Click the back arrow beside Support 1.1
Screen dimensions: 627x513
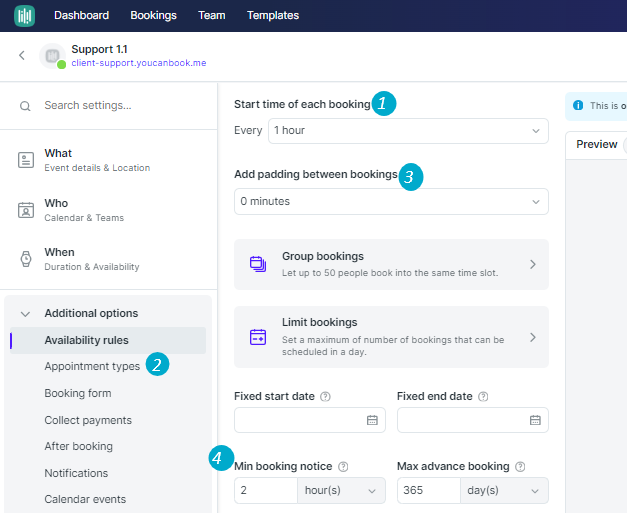point(22,56)
